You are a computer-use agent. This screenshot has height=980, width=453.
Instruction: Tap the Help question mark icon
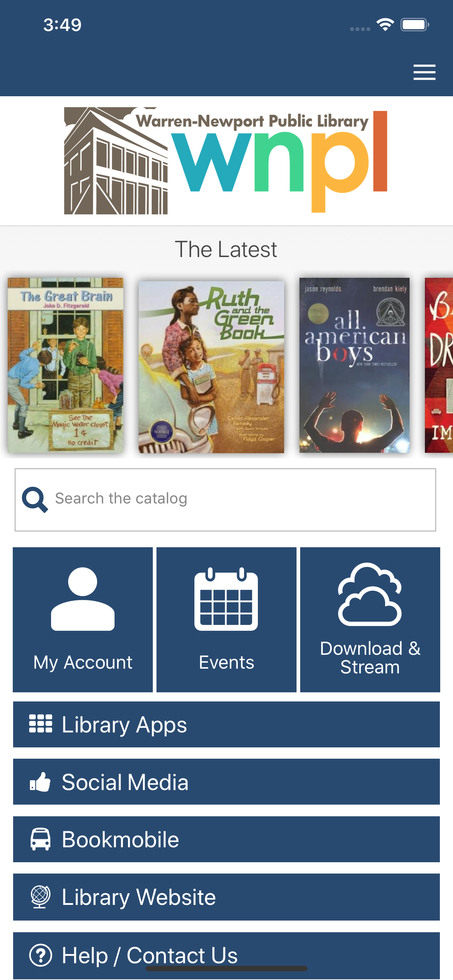(x=40, y=955)
